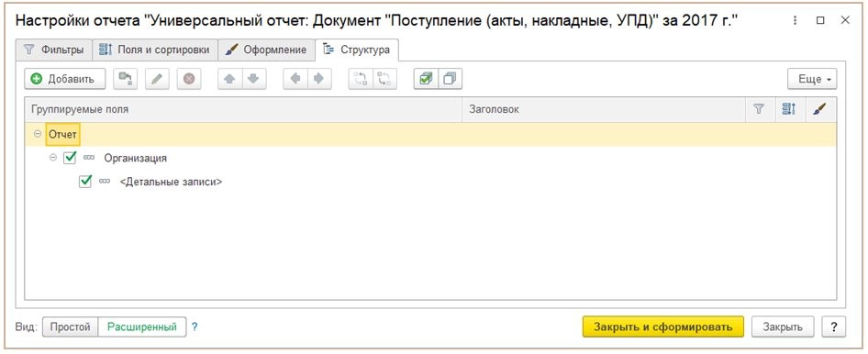Click the pencil edit icon
Image resolution: width=868 pixels, height=354 pixels.
pyautogui.click(x=157, y=79)
